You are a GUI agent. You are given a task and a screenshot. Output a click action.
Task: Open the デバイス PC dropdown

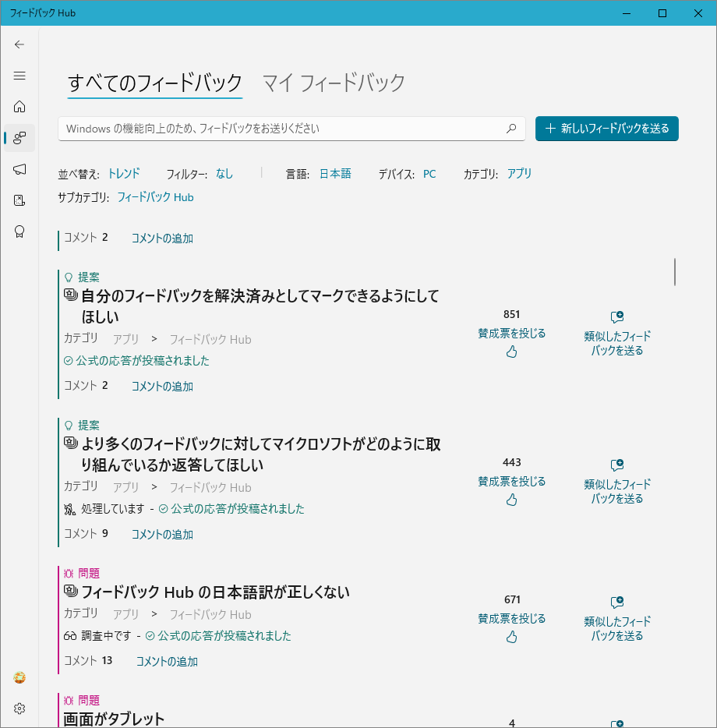tap(429, 174)
